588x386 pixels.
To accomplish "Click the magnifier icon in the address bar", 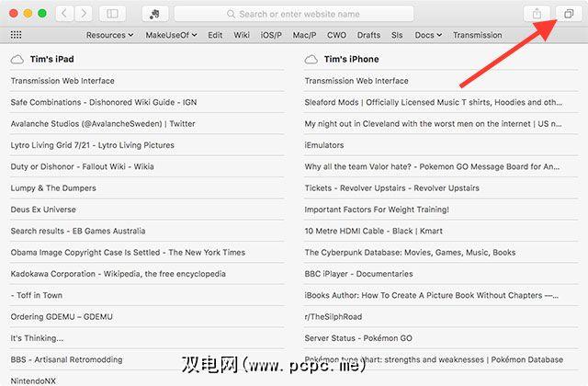I will pyautogui.click(x=231, y=15).
